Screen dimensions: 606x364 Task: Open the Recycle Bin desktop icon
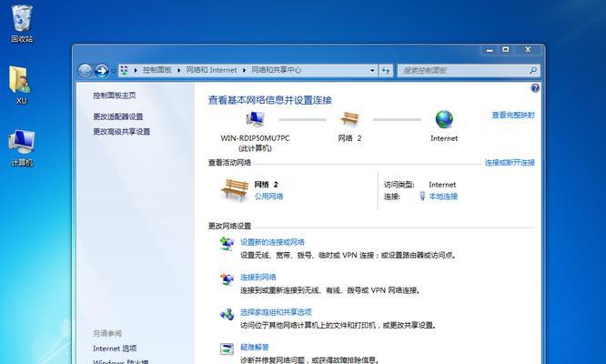click(x=22, y=23)
